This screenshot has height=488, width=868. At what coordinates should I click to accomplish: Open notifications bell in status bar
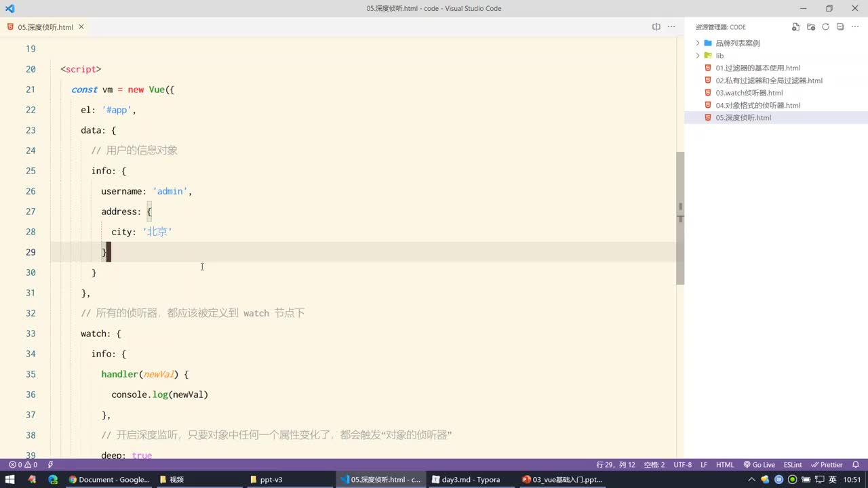coord(856,465)
